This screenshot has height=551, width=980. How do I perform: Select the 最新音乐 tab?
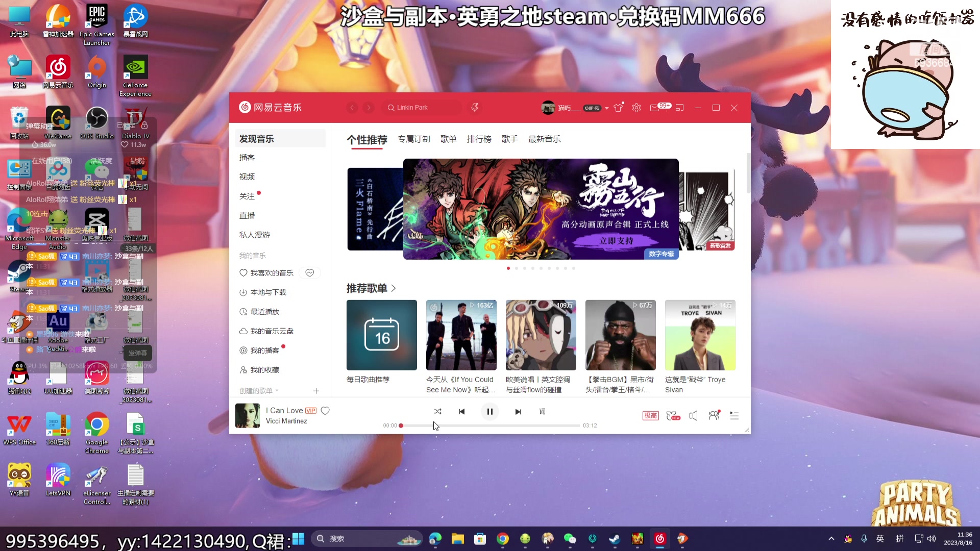[x=545, y=139]
